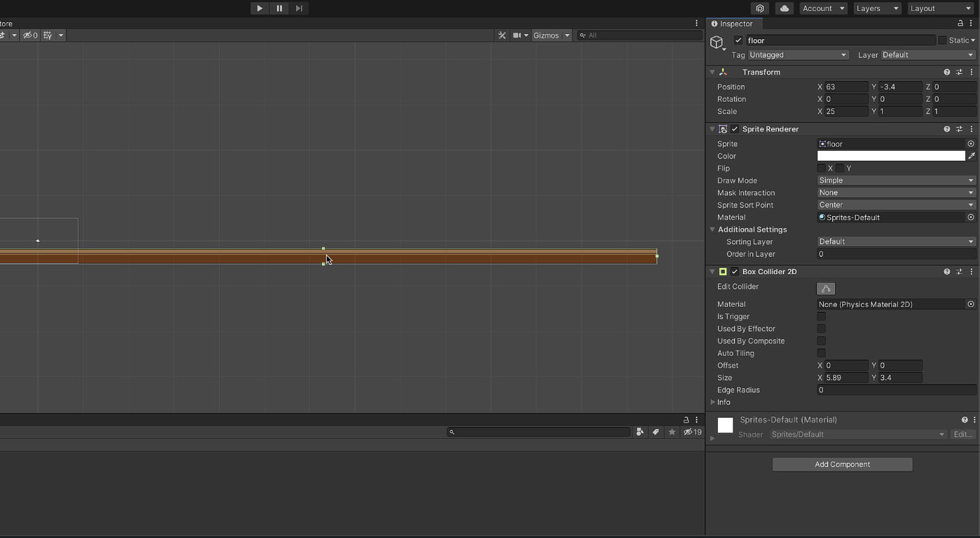Collapse the Box Collider 2D component
980x538 pixels.
(712, 272)
